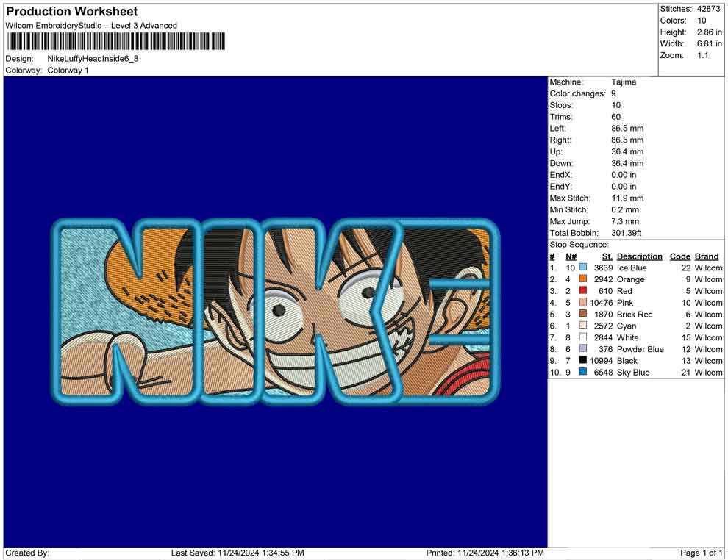
Task: Click the Ice Blue color swatch
Action: pos(582,268)
